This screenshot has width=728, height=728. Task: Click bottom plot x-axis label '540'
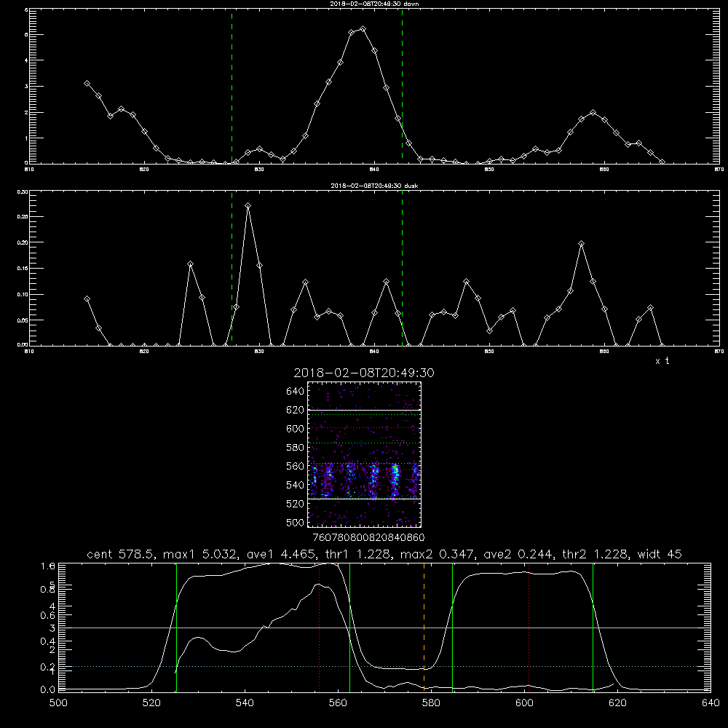245,703
